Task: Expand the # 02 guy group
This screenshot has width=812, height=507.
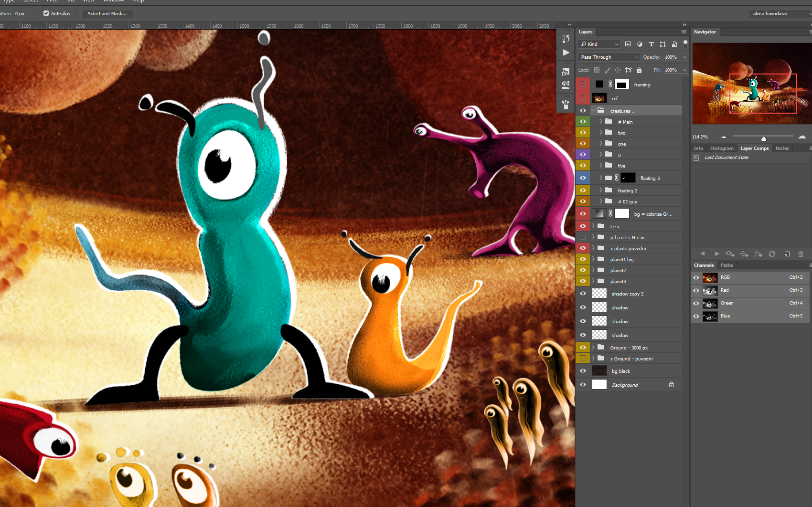Action: pos(601,201)
